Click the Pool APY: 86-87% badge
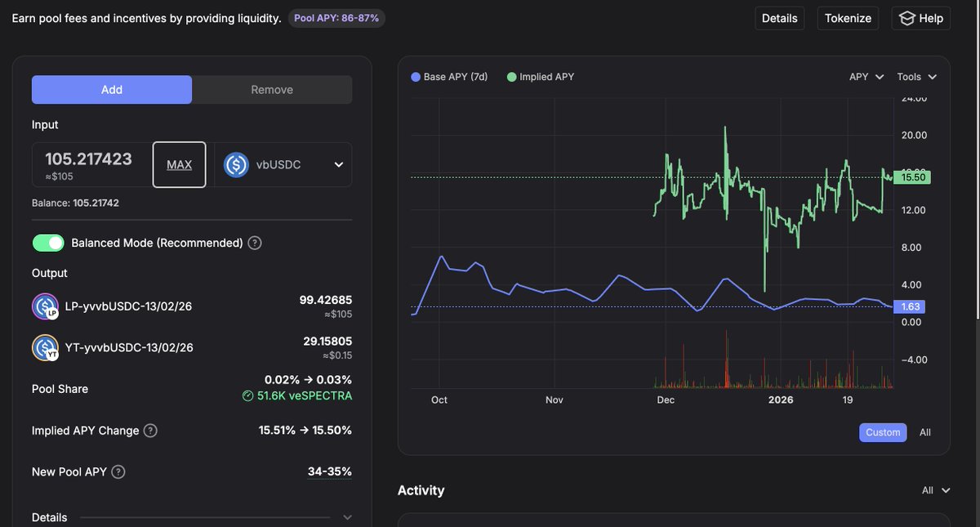The height and width of the screenshot is (527, 980). tap(336, 18)
